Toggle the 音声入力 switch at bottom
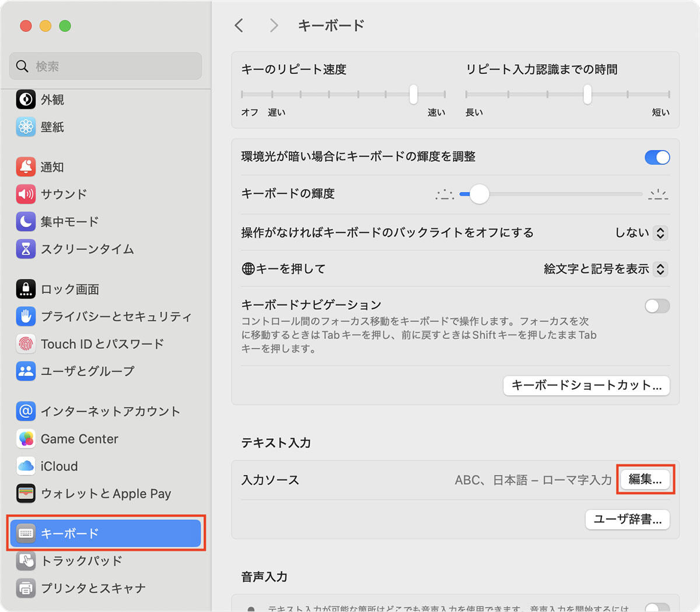Viewport: 700px width, 612px height. pyautogui.click(x=657, y=607)
